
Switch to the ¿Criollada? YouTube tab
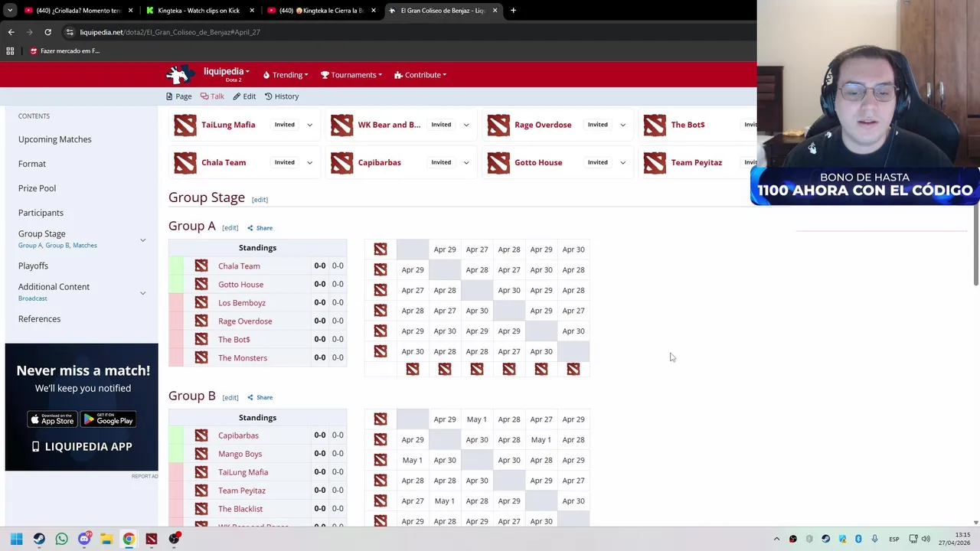tap(78, 11)
